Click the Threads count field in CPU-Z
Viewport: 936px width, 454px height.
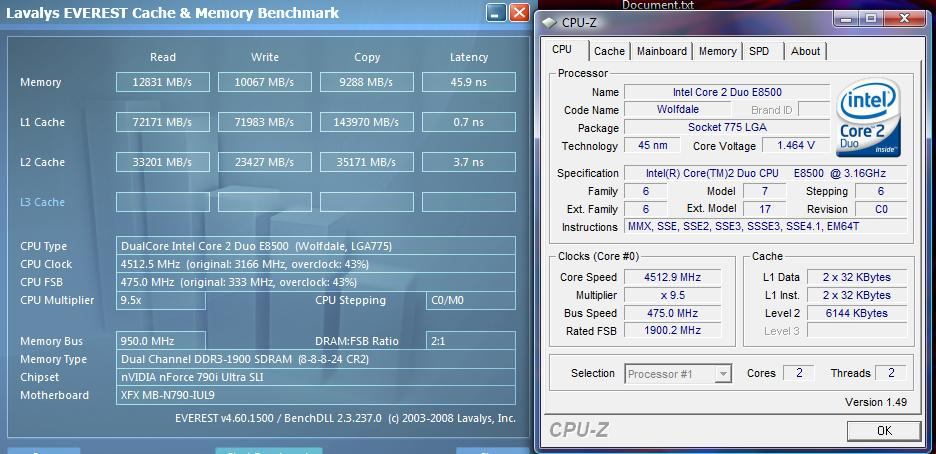pos(891,373)
